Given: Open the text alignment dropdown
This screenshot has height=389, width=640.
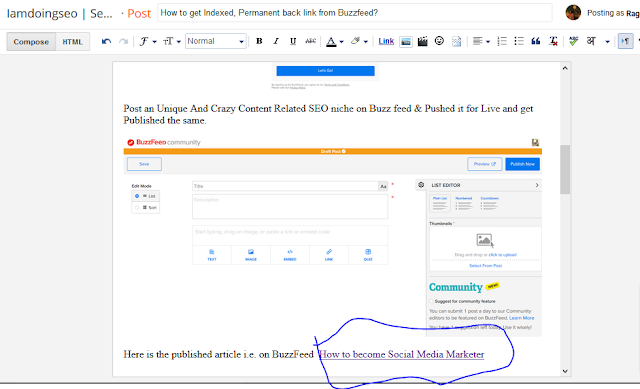Looking at the screenshot, I should click(481, 41).
